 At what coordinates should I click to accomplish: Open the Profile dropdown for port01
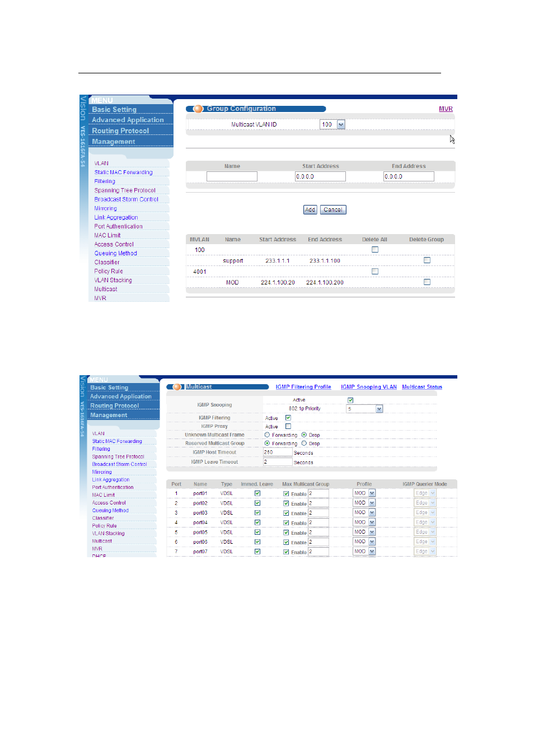click(x=372, y=493)
